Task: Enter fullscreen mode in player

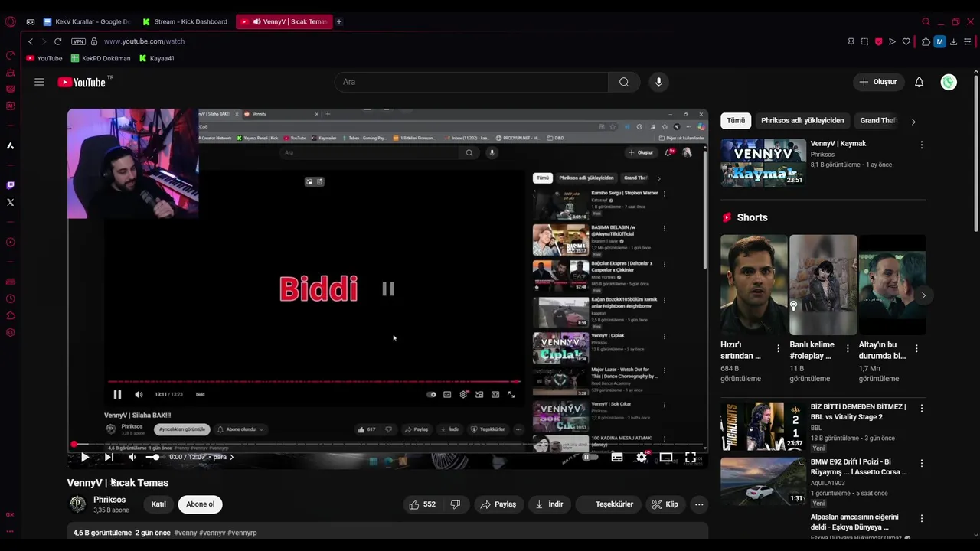Action: pyautogui.click(x=690, y=457)
